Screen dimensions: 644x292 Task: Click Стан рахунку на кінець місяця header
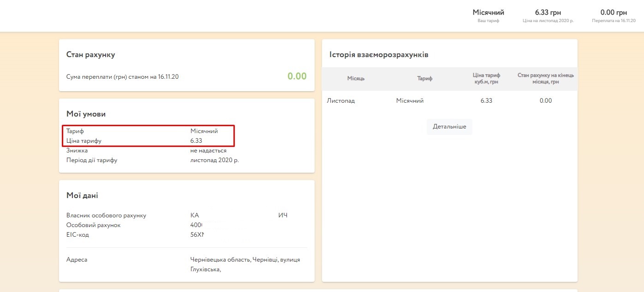[545, 78]
